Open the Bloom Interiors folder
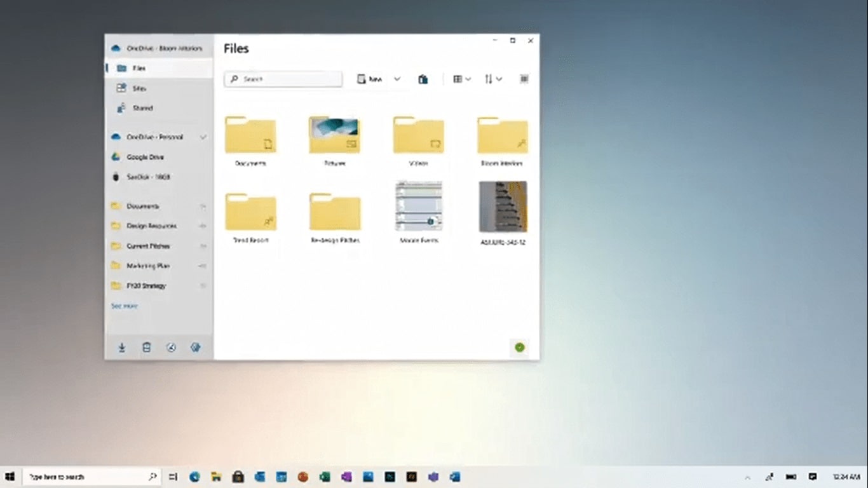868x488 pixels. tap(502, 134)
